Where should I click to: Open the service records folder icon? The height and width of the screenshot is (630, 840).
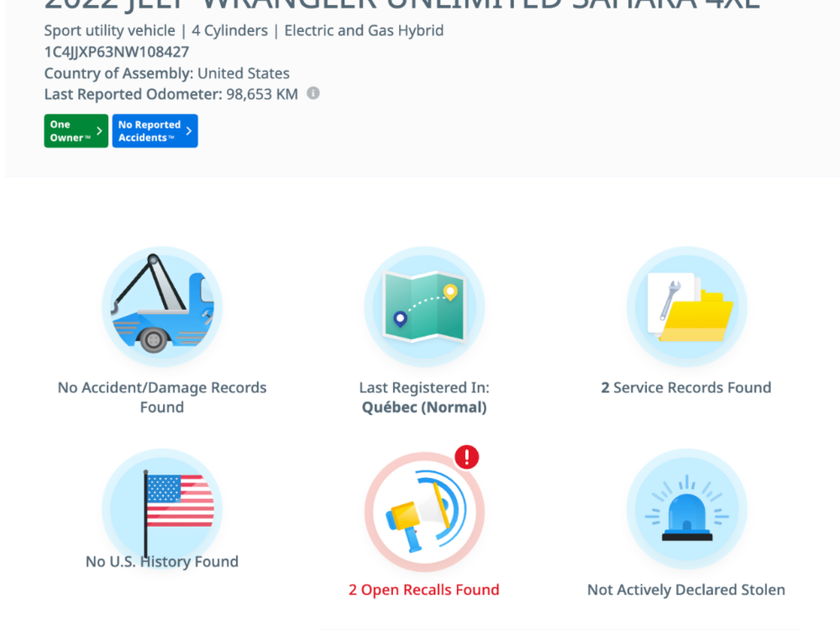click(686, 306)
